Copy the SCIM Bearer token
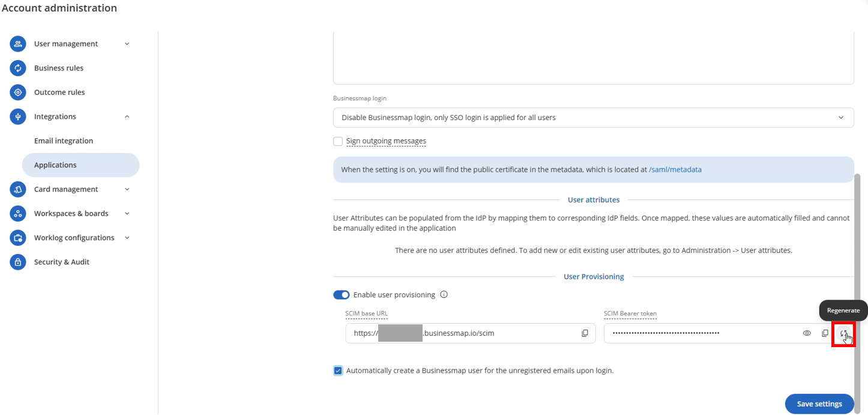The image size is (868, 415). 825,333
